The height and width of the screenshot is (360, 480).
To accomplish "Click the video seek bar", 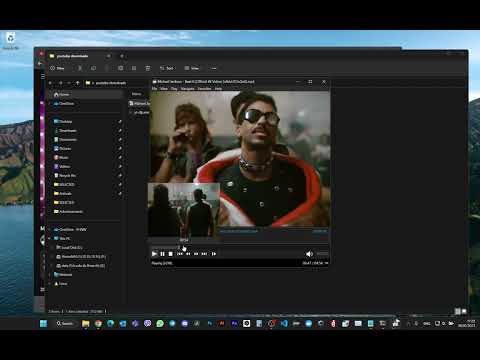I will 239,246.
